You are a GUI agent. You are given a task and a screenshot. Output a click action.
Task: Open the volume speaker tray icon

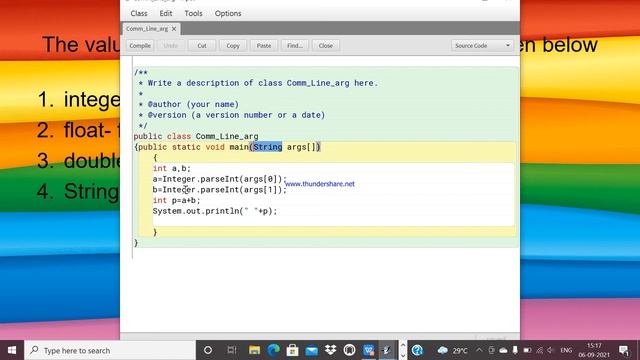[x=551, y=350]
